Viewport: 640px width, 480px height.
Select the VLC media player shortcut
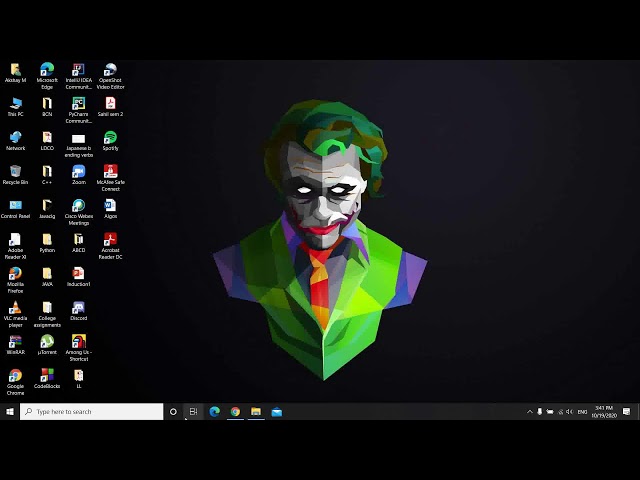16,314
